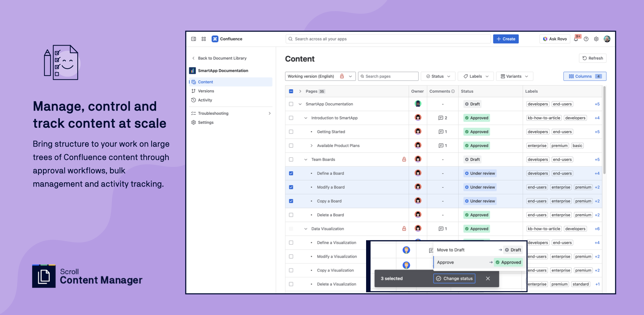644x315 pixels.
Task: Click the Troubleshooting checklist icon
Action: pyautogui.click(x=193, y=113)
